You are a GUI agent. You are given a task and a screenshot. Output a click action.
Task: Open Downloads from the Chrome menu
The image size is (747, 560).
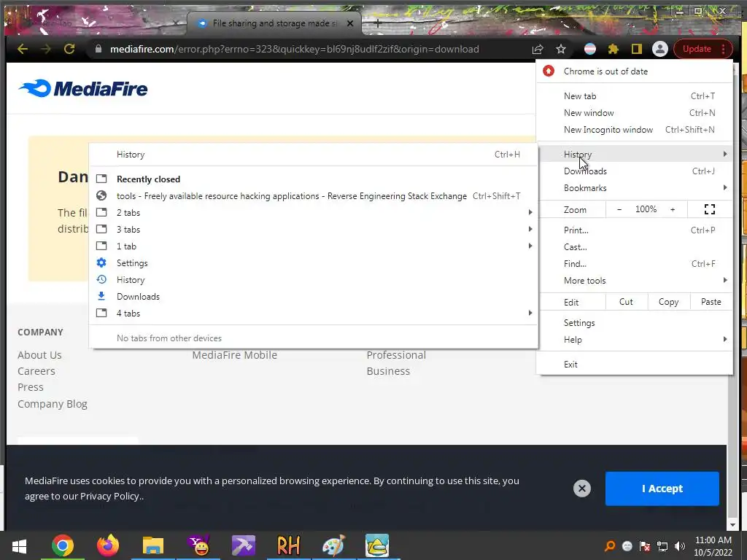coord(635,171)
